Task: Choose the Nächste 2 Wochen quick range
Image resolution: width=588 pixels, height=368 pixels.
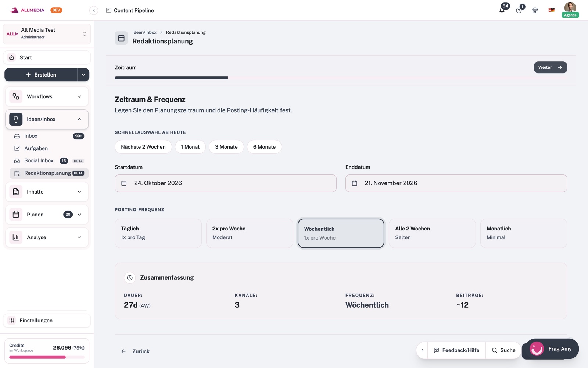Action: coord(143,147)
